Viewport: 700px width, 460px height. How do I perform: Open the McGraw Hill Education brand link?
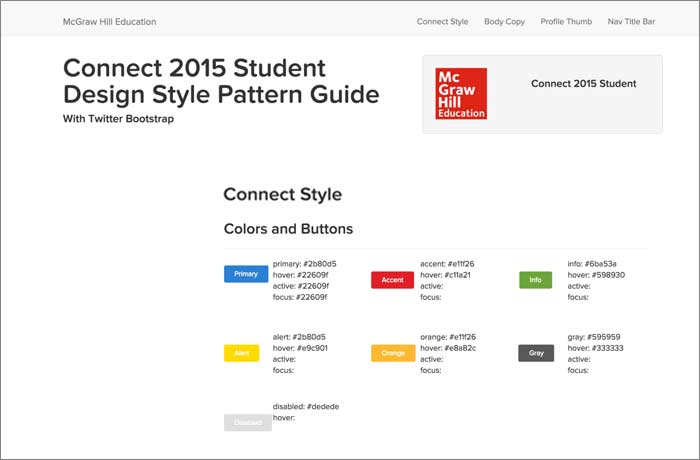109,21
